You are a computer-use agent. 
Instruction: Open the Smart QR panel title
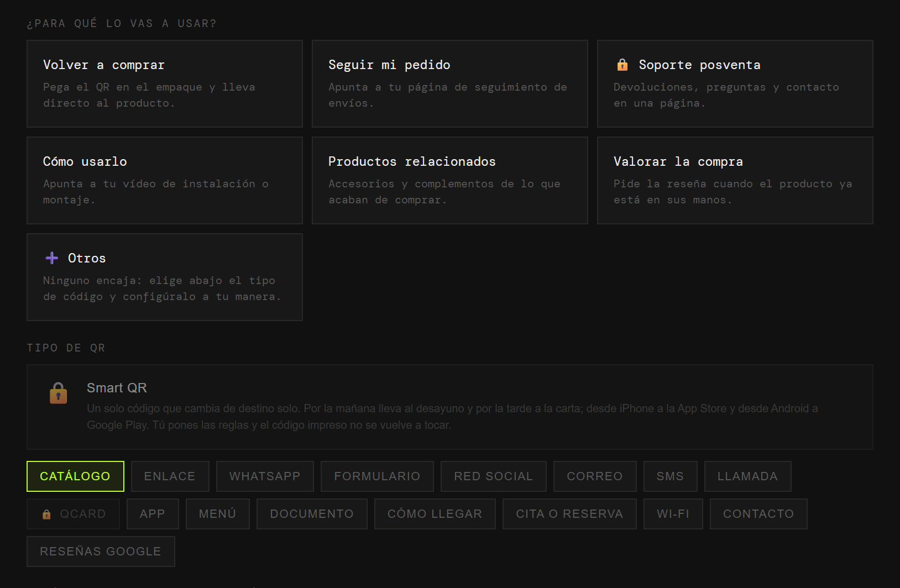coord(117,388)
